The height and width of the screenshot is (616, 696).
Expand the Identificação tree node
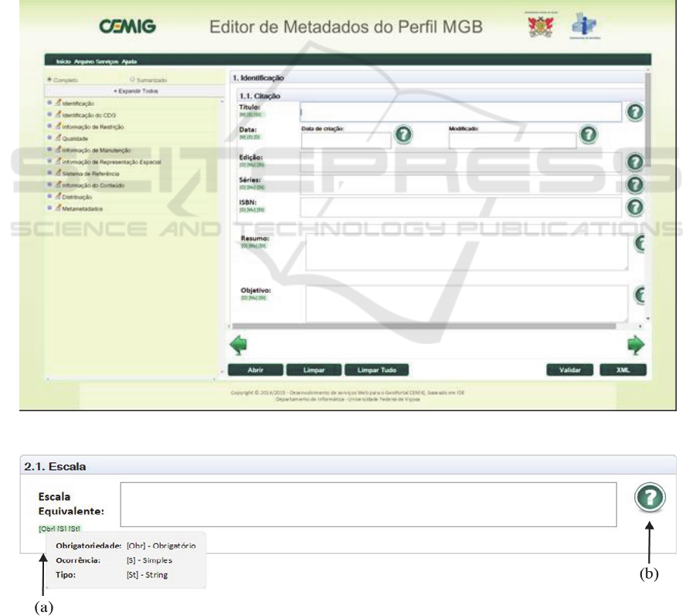51,103
